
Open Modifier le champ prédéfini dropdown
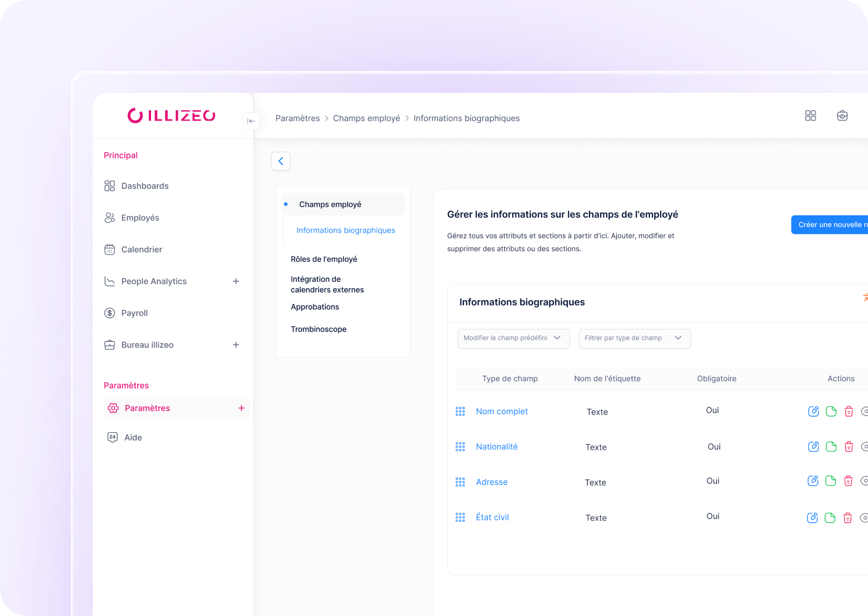tap(513, 338)
